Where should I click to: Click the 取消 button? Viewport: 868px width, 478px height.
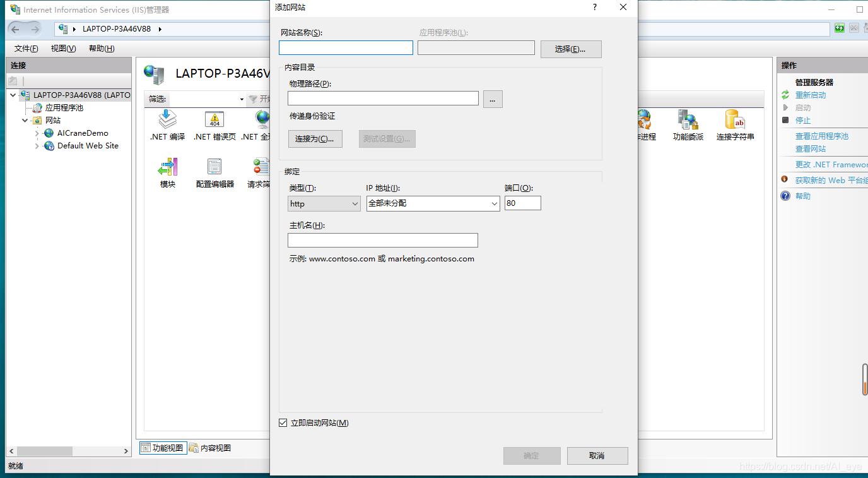point(597,456)
